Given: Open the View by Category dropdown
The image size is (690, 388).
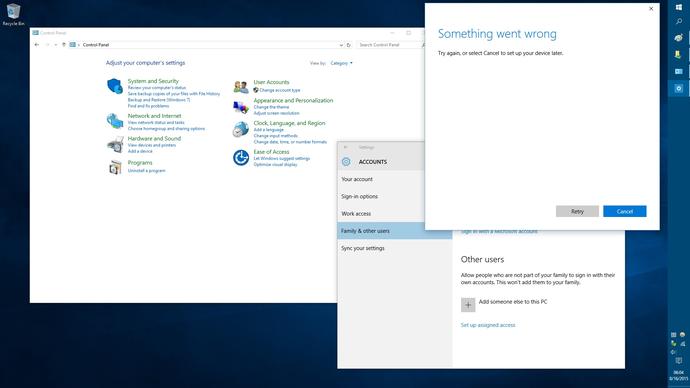Looking at the screenshot, I should tap(341, 63).
